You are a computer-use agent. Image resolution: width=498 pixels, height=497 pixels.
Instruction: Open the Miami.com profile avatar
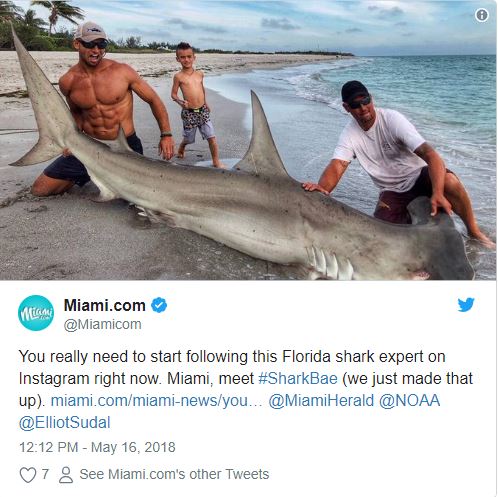click(x=36, y=313)
